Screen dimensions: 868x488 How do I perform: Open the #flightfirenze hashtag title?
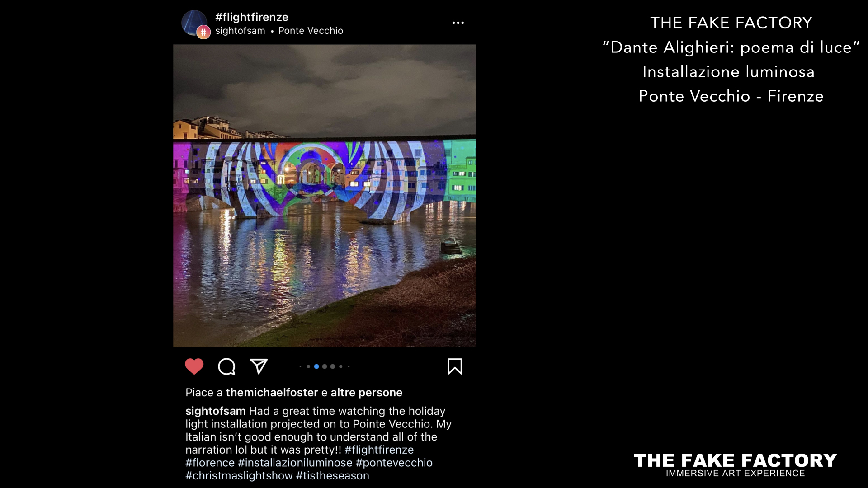click(x=252, y=17)
